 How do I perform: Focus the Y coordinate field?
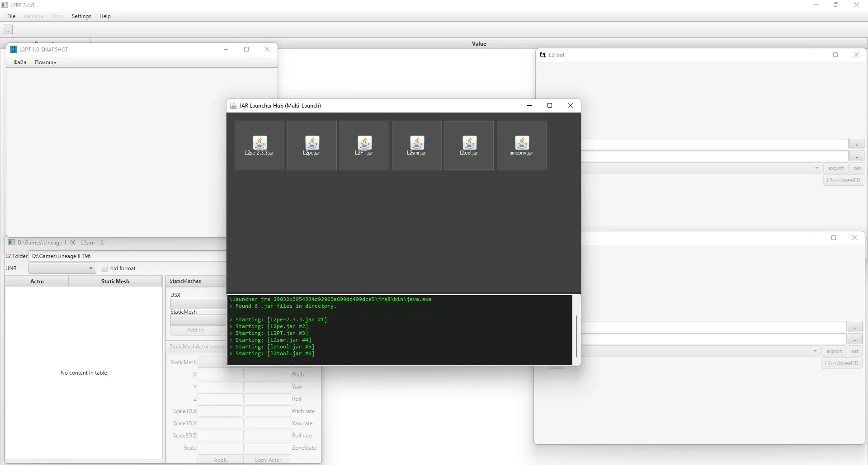coord(221,387)
